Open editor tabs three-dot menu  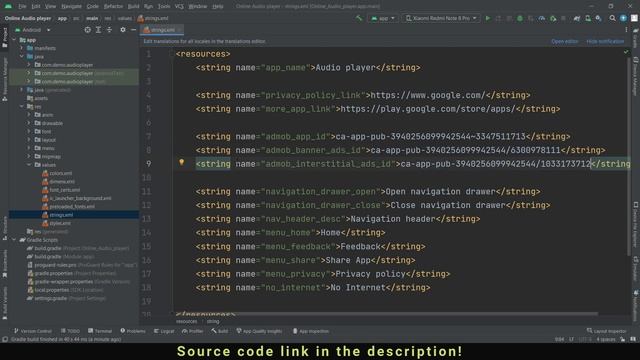point(627,30)
